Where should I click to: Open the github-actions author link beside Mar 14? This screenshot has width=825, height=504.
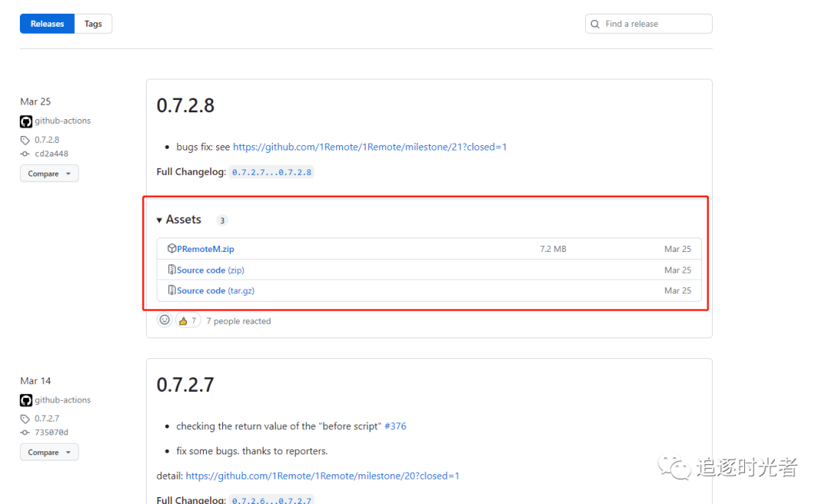coord(63,400)
